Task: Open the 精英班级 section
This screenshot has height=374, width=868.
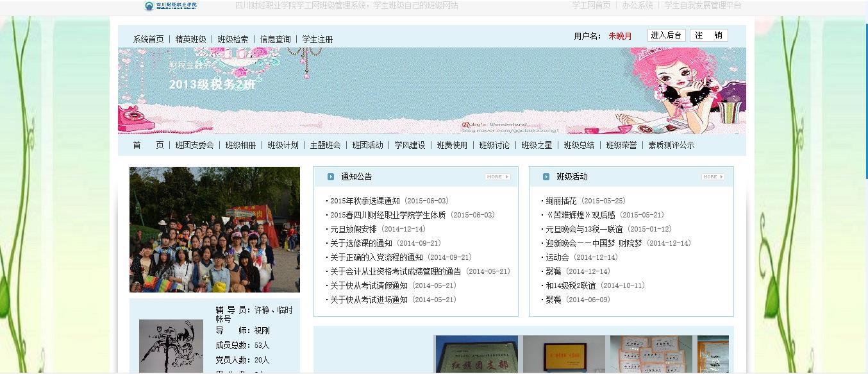Action: [190, 39]
